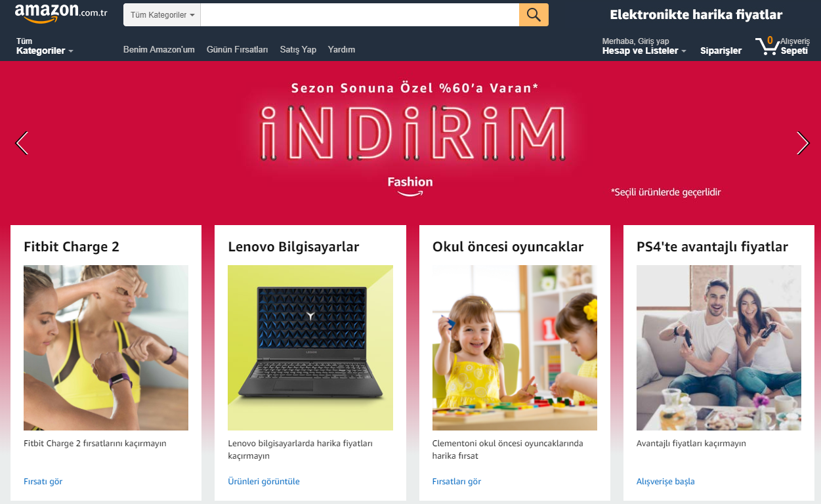Advance banner with right arrow
The width and height of the screenshot is (821, 504).
click(x=803, y=143)
